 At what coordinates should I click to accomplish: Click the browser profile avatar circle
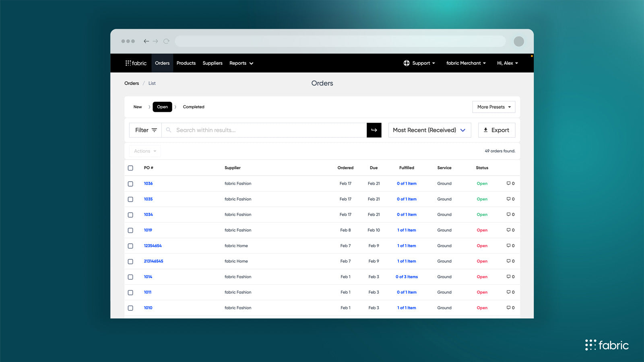(x=519, y=41)
